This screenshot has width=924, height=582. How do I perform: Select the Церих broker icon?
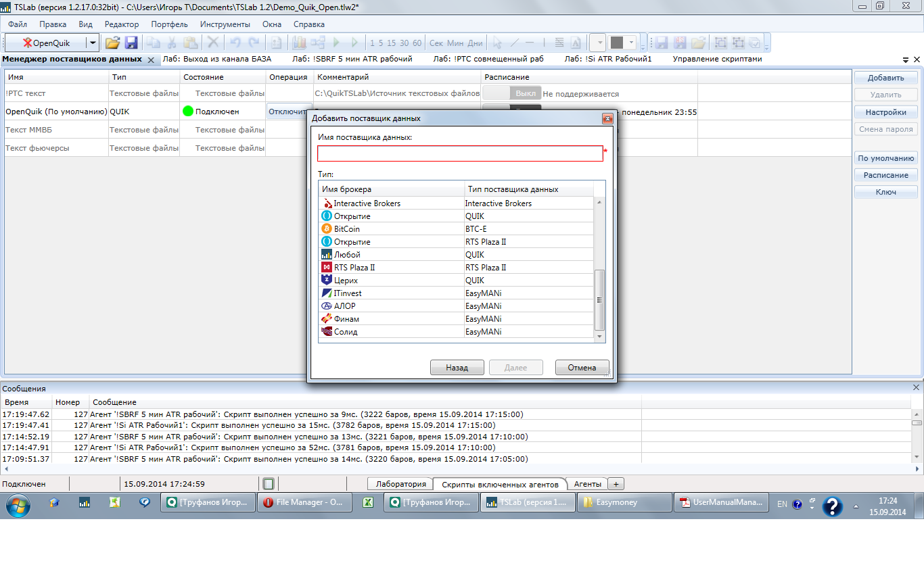327,281
